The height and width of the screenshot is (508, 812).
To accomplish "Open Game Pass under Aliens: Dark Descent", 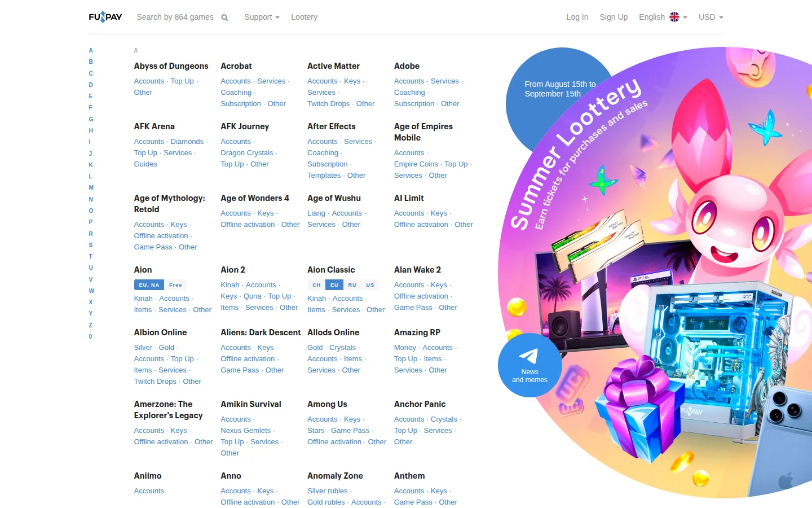I will click(240, 370).
